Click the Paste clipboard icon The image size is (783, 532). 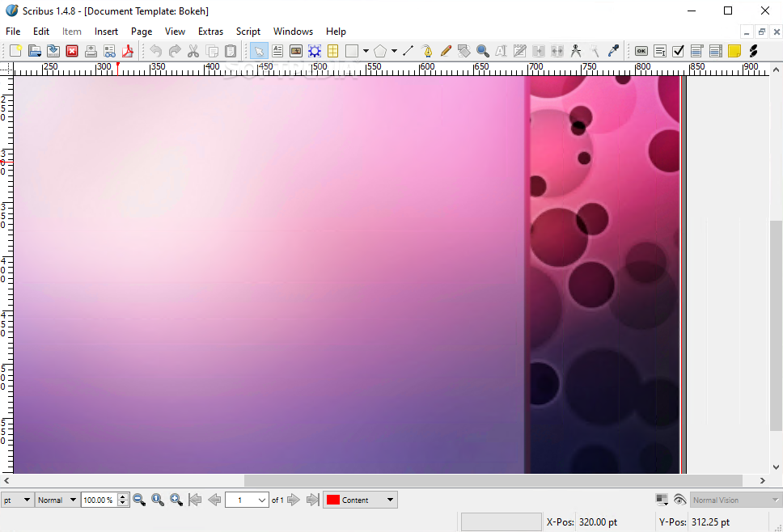click(231, 51)
